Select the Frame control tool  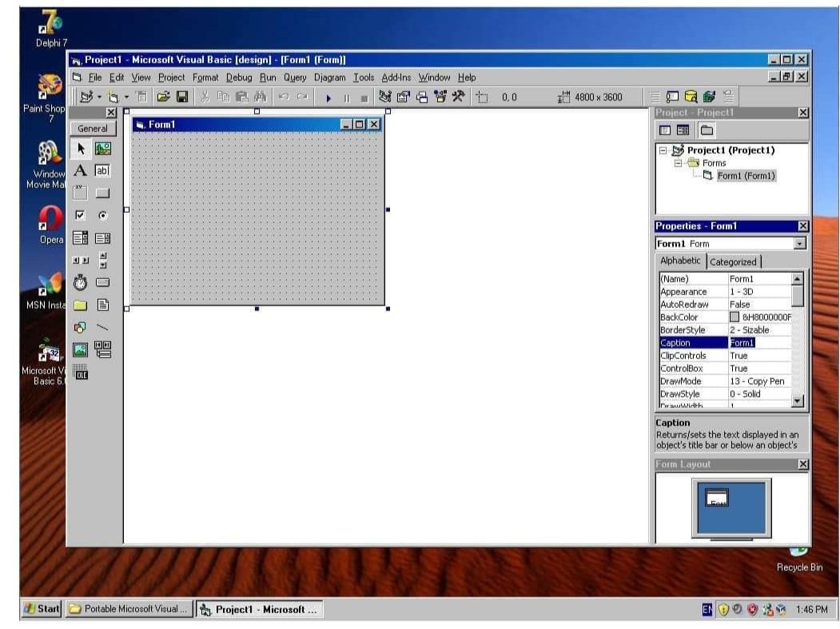(x=81, y=193)
